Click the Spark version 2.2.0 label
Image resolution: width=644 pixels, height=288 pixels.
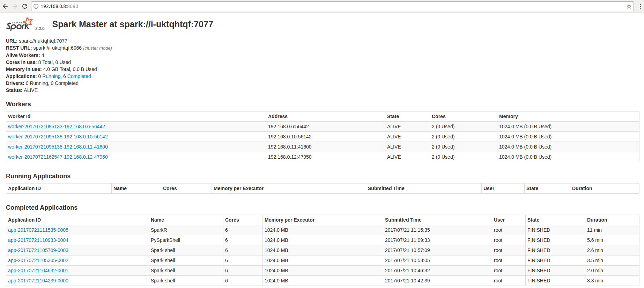[40, 29]
